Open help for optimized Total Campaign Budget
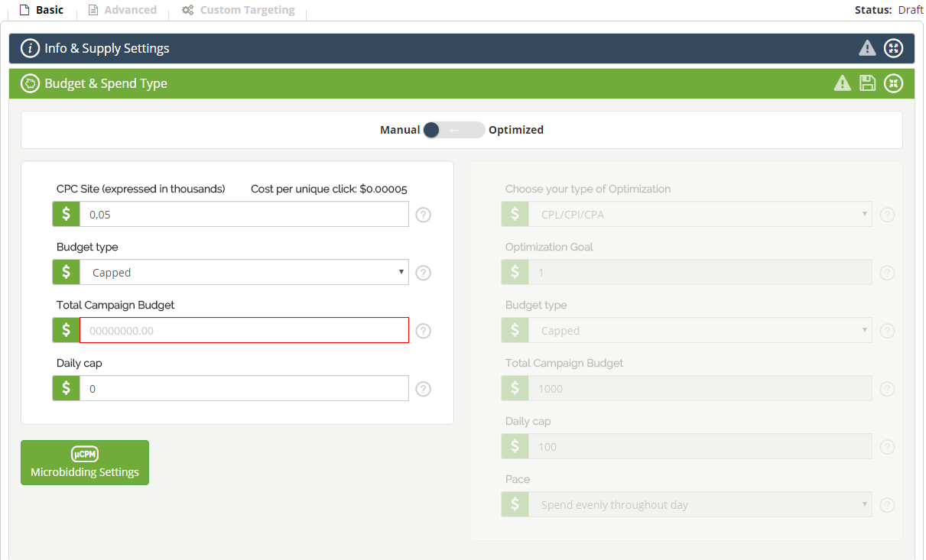This screenshot has height=560, width=926. pyautogui.click(x=887, y=389)
